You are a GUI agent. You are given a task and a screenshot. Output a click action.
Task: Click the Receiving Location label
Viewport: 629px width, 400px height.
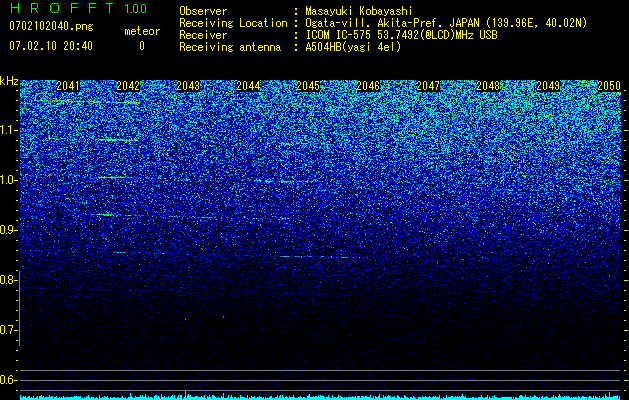[x=233, y=23]
